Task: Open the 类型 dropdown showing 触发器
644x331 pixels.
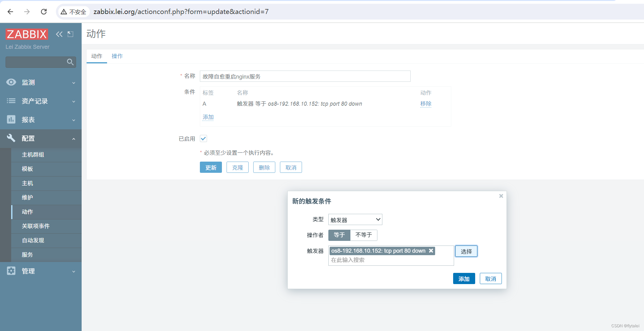Action: (x=355, y=219)
